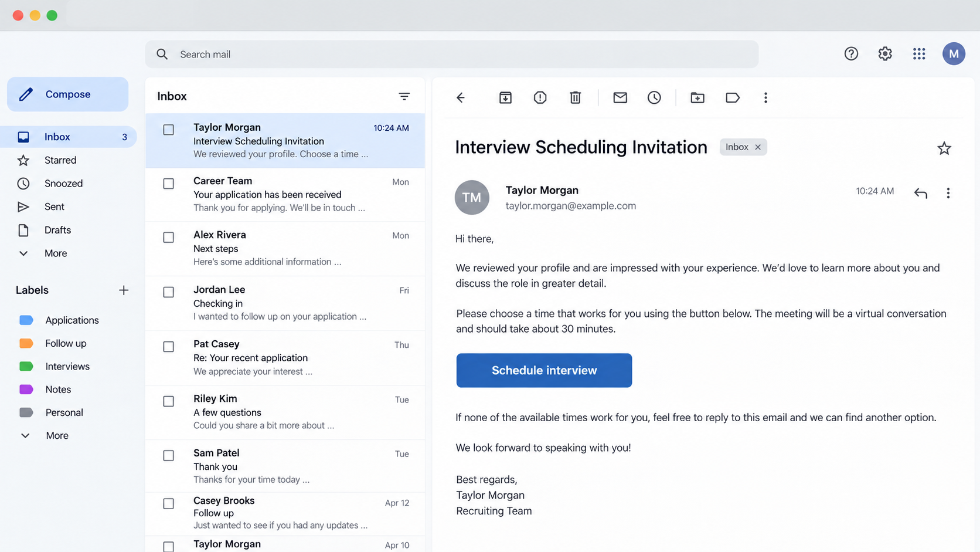The image size is (980, 552).
Task: Click the back arrow to return to inbox
Action: point(461,97)
